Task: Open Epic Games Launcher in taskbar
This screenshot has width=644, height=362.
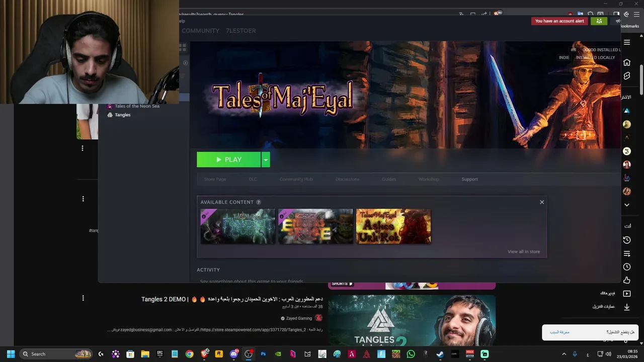Action: click(160, 354)
